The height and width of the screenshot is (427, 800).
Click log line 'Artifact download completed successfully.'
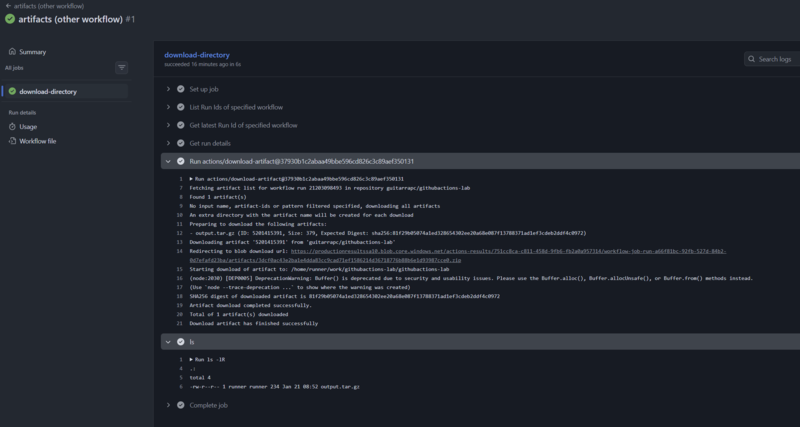click(x=251, y=306)
